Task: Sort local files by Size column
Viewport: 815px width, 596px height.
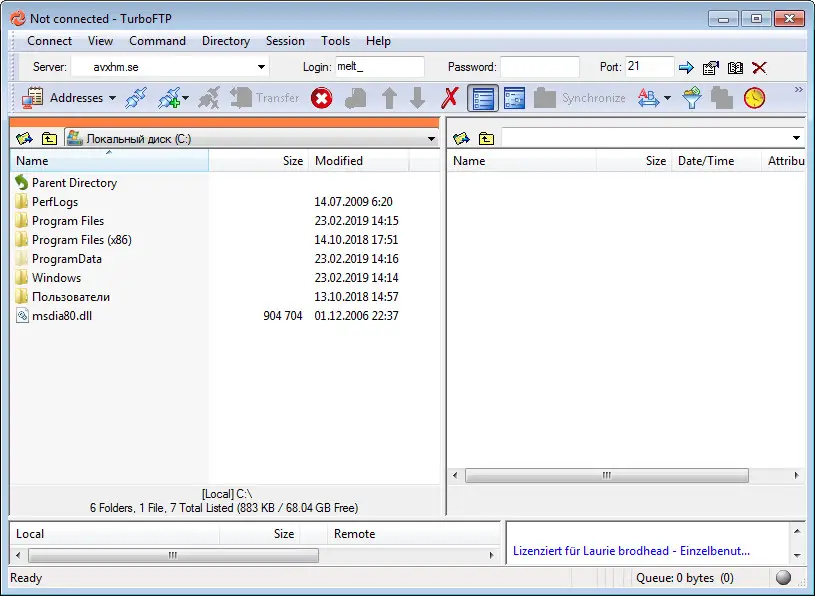Action: pyautogui.click(x=258, y=161)
